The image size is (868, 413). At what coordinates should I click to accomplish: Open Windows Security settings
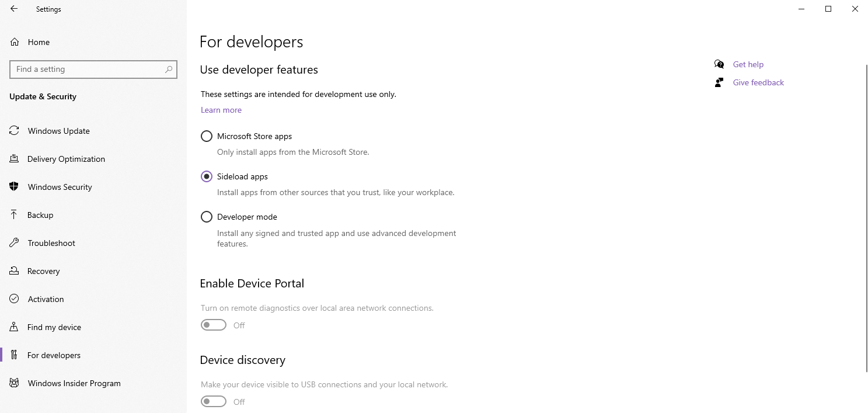[14, 187]
